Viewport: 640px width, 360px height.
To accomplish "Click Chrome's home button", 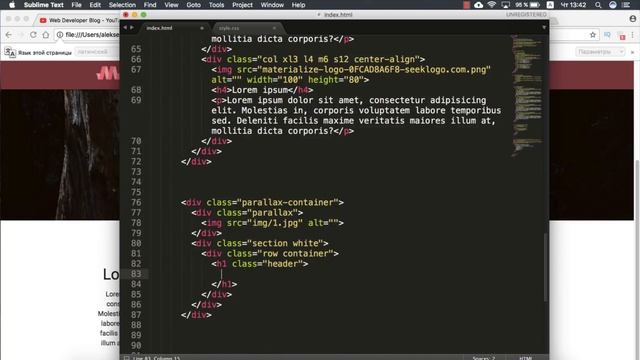I will (46, 35).
